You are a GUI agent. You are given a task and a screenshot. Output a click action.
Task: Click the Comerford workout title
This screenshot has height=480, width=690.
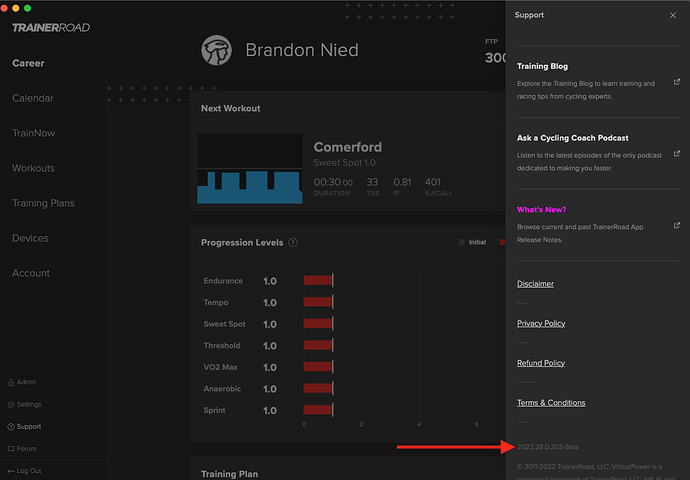click(348, 147)
